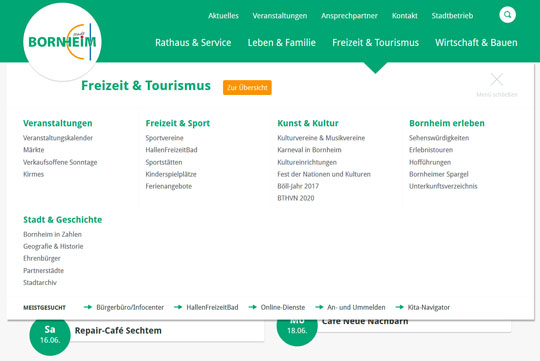This screenshot has width=540, height=361.
Task: Open the Kunst & Kultur heading
Action: pyautogui.click(x=308, y=123)
